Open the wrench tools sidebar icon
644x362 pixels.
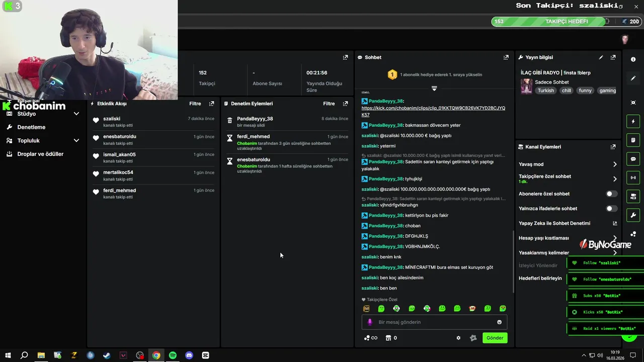point(633,215)
